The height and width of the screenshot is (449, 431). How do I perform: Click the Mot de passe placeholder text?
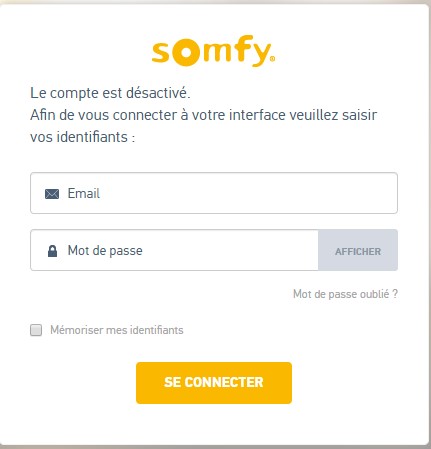coord(105,251)
